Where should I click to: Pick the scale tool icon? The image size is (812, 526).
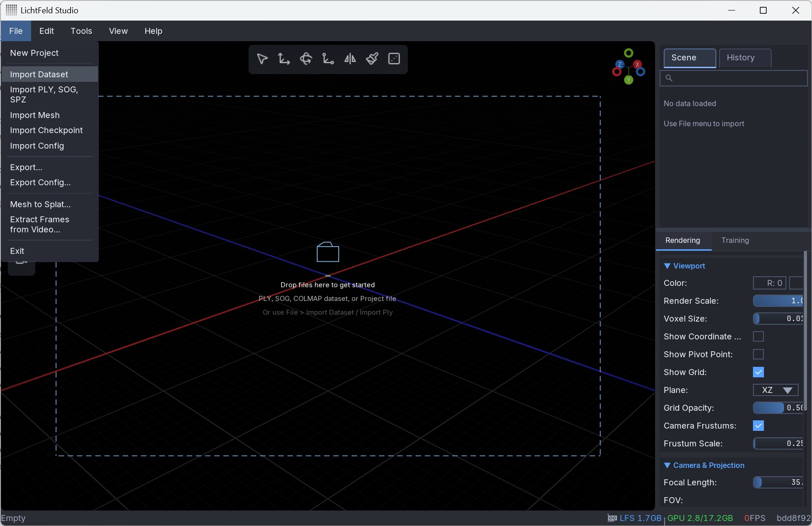click(x=328, y=59)
